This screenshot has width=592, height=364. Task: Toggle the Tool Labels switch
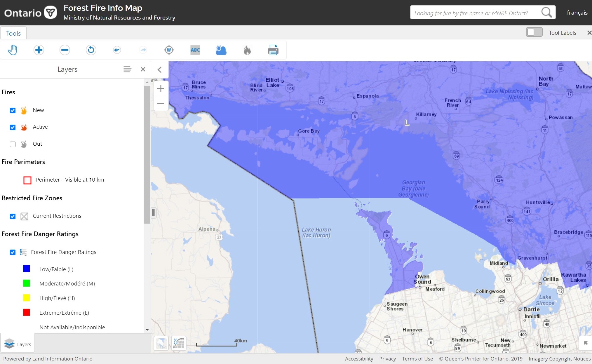[534, 32]
